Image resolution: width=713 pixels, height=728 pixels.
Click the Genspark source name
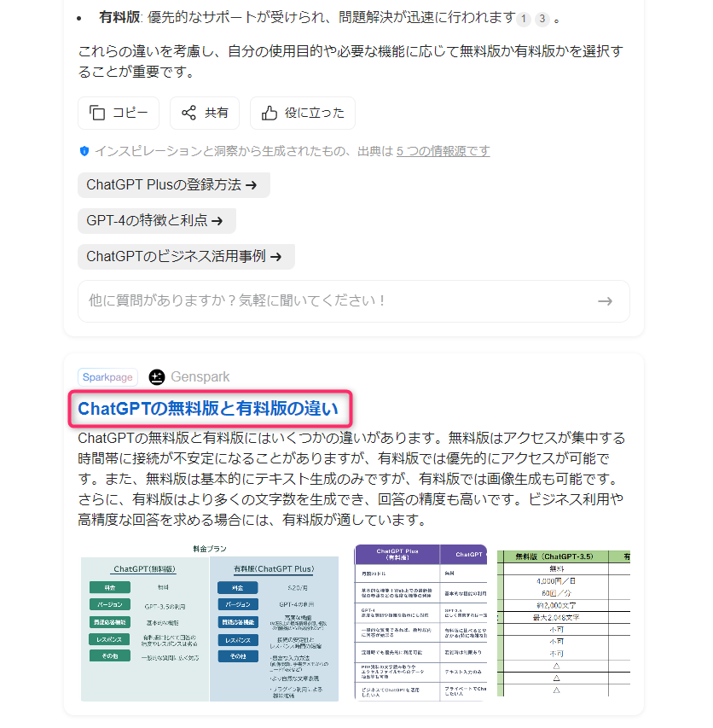200,377
